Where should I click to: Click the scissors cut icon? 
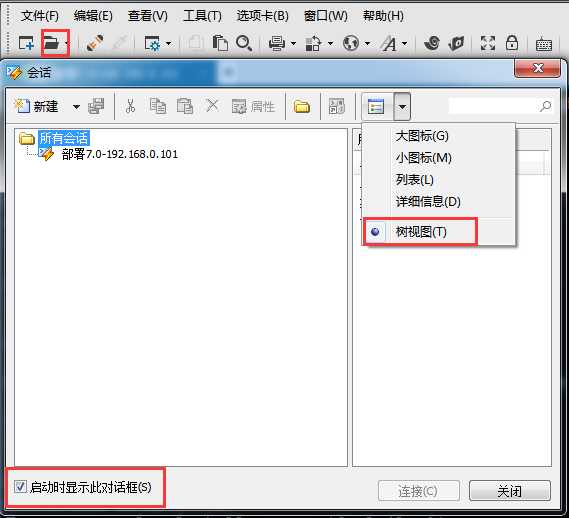(130, 106)
